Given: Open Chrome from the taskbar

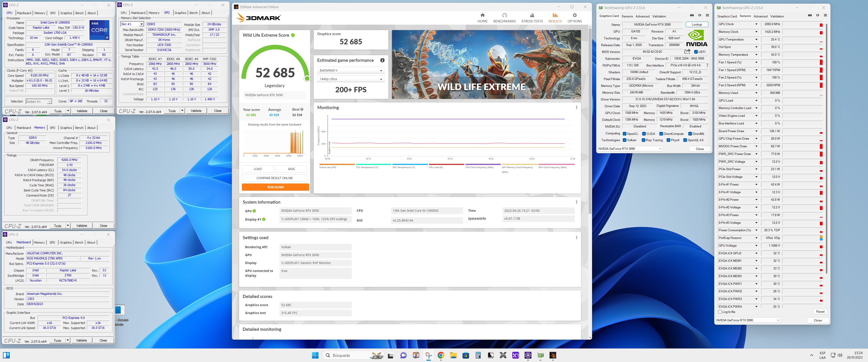Looking at the screenshot, I should [441, 355].
